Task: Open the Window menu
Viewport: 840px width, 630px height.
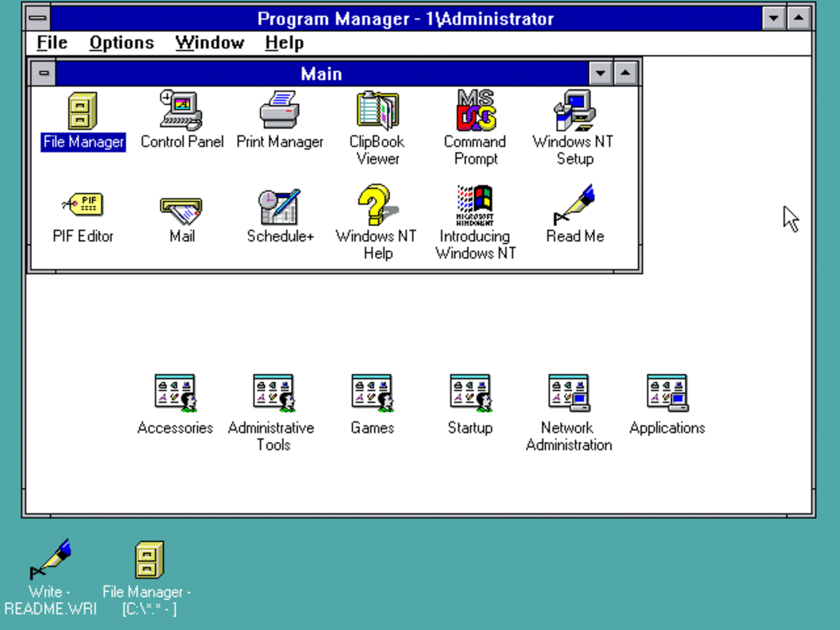Action: pos(209,43)
